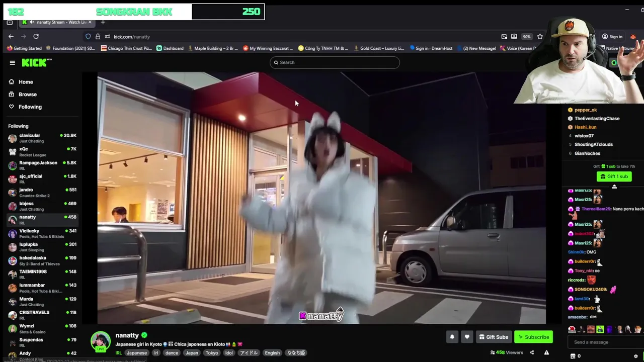The height and width of the screenshot is (362, 644).
Task: Open chat settings gear icon
Action: coord(636,356)
